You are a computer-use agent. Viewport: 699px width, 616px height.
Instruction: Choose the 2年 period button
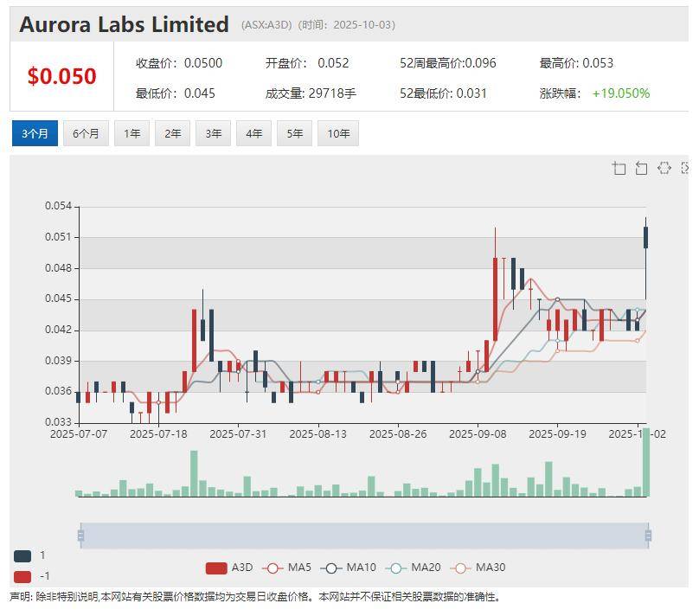(x=172, y=133)
